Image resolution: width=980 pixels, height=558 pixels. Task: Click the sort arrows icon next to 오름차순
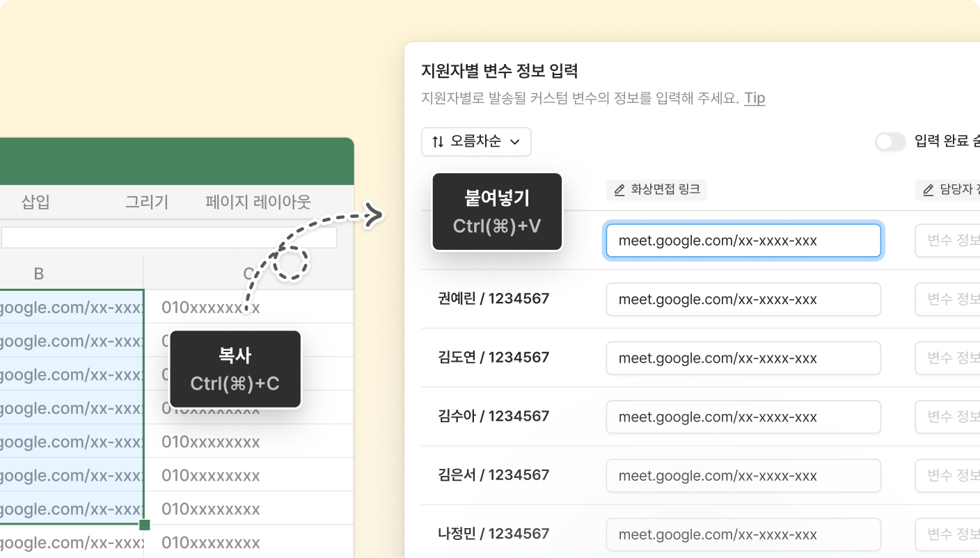click(438, 142)
